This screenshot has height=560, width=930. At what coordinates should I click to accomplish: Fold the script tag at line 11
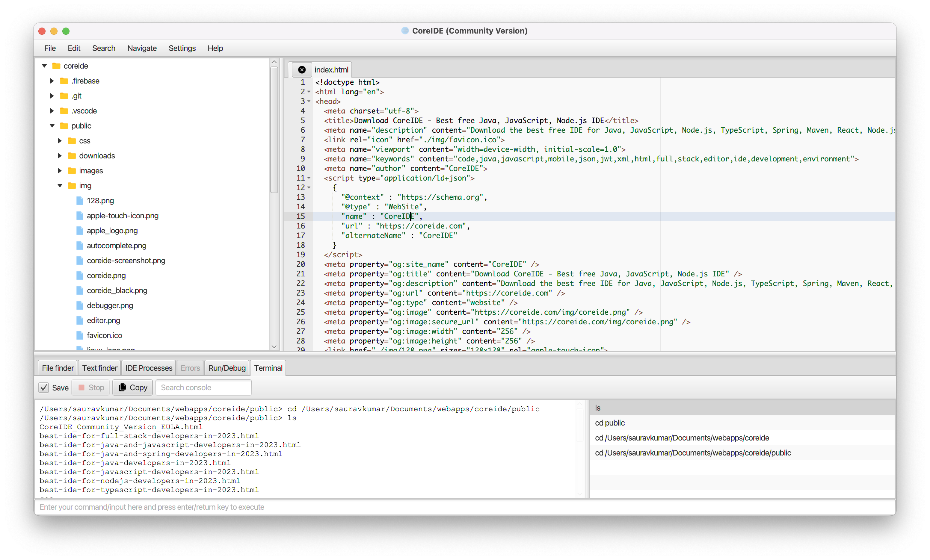point(309,178)
